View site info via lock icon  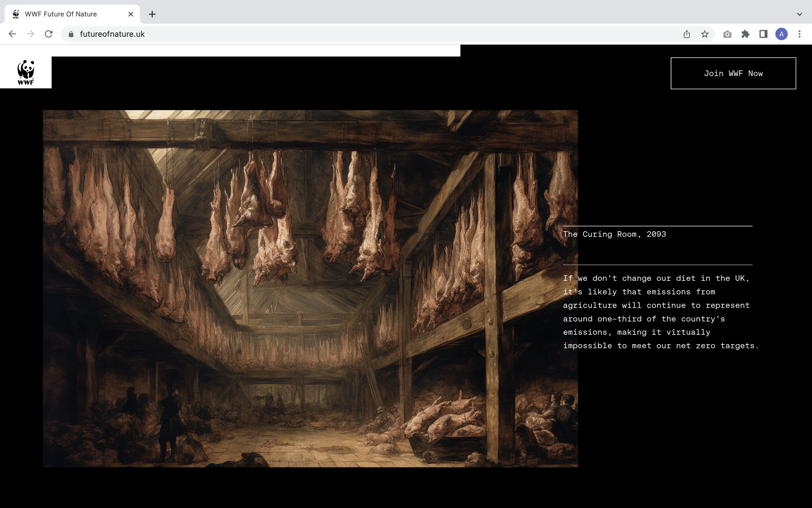click(71, 34)
